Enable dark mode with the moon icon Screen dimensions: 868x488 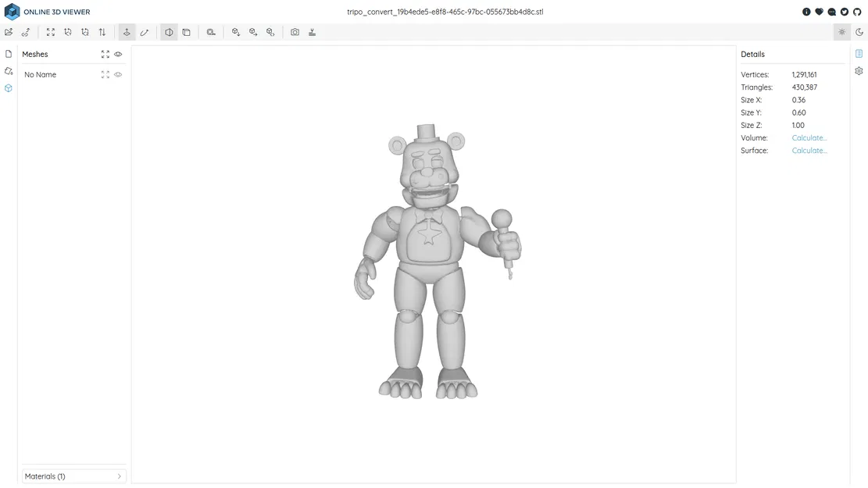(859, 32)
